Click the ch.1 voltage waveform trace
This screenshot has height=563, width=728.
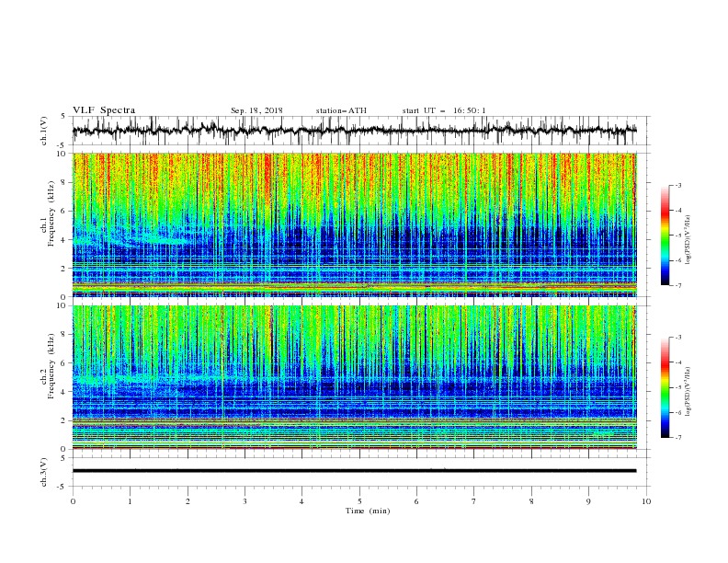(x=354, y=131)
